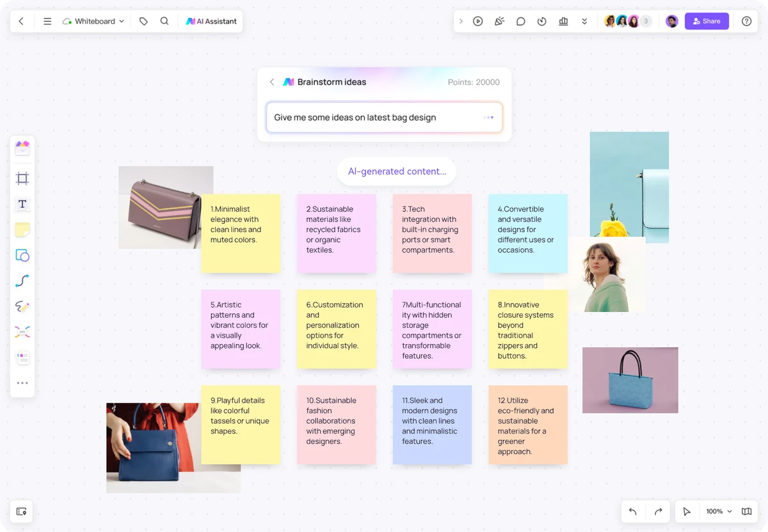Redo the last action

click(658, 512)
